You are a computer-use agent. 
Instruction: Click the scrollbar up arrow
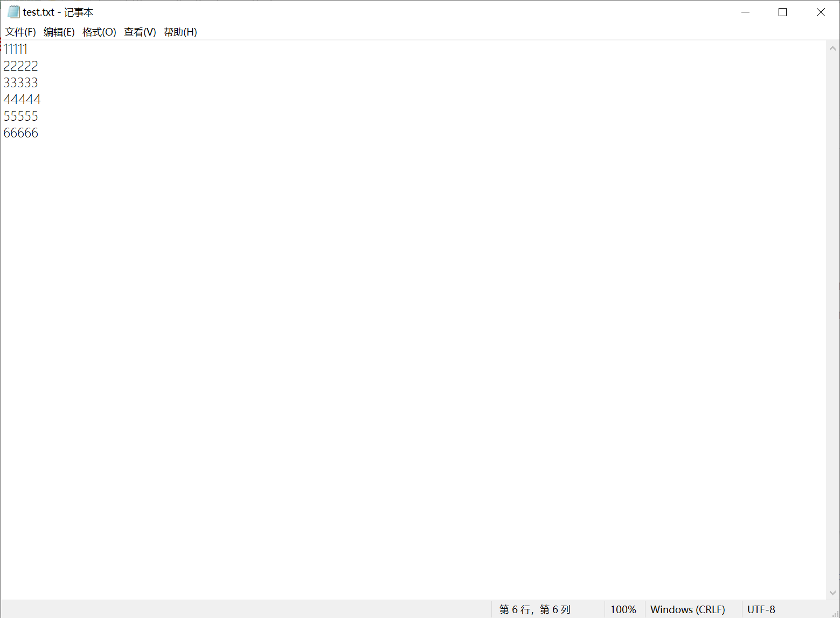tap(832, 48)
